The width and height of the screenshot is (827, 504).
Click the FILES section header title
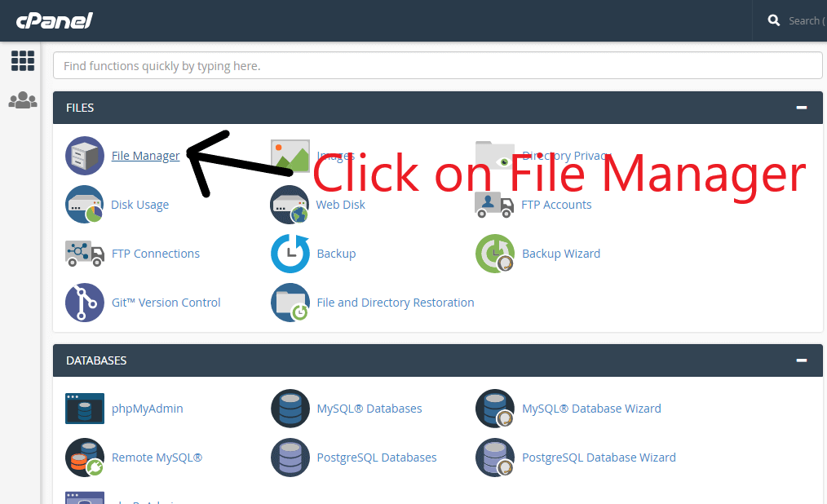[x=80, y=108]
